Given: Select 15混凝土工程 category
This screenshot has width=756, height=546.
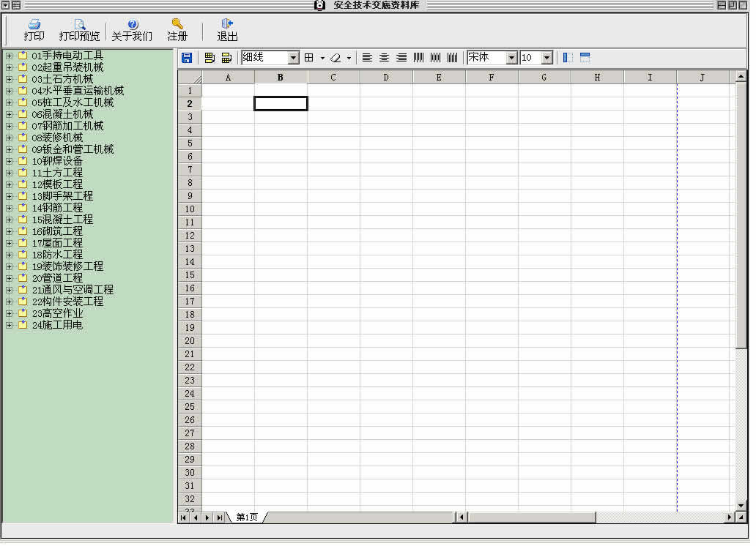Looking at the screenshot, I should tap(62, 220).
